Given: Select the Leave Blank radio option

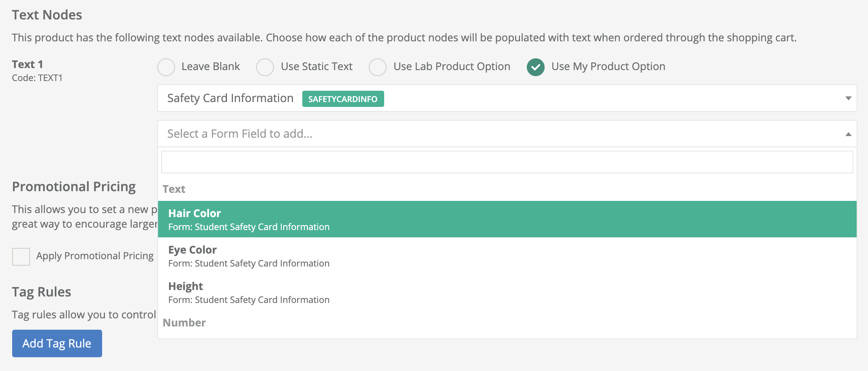Looking at the screenshot, I should coord(166,67).
